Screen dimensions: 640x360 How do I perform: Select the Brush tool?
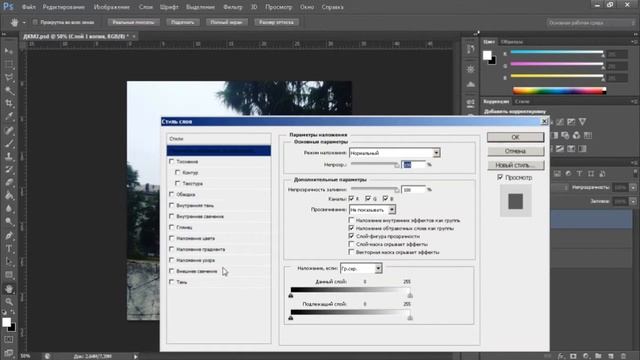pos(9,144)
